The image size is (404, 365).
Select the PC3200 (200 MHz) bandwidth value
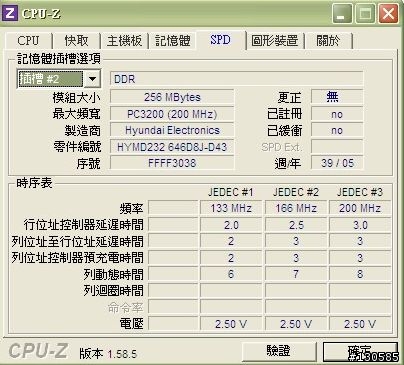(172, 114)
